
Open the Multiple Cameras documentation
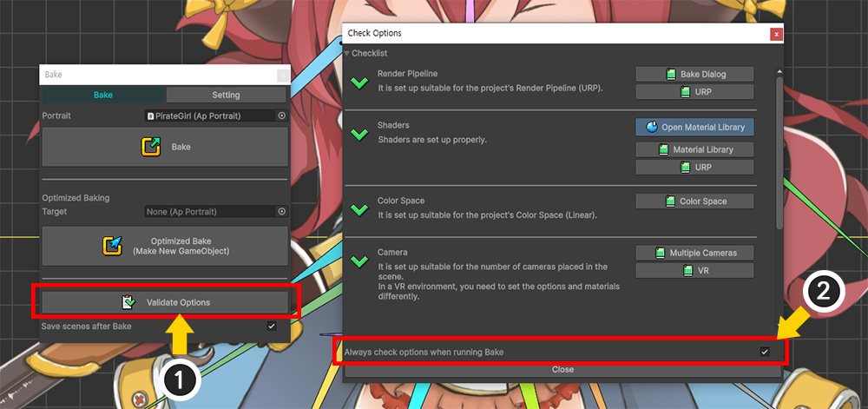(694, 253)
